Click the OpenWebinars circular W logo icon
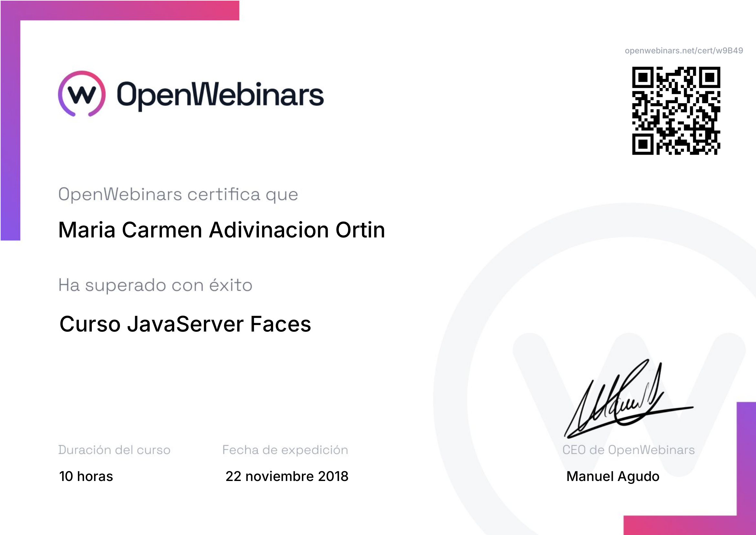Image resolution: width=756 pixels, height=535 pixels. pos(82,94)
